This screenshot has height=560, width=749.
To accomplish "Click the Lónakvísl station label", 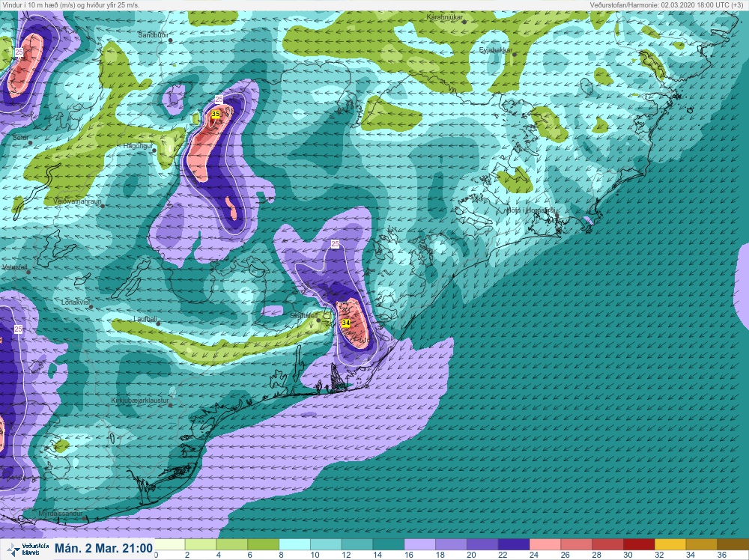I will 76,302.
